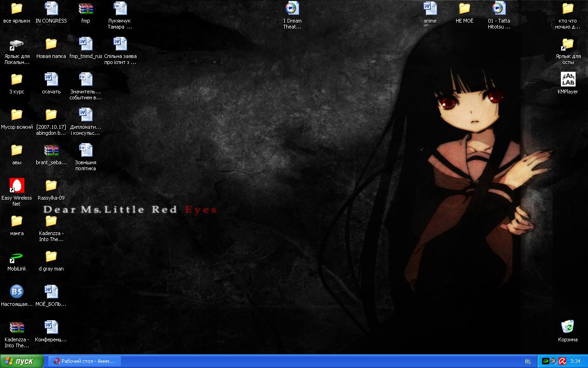Select the 'НЕ МОЁ' folder
588x368 pixels.
pos(464,8)
